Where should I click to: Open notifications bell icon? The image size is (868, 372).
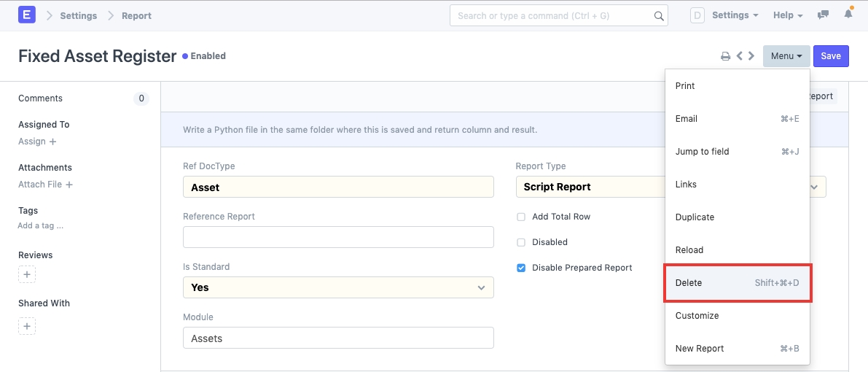coord(848,15)
